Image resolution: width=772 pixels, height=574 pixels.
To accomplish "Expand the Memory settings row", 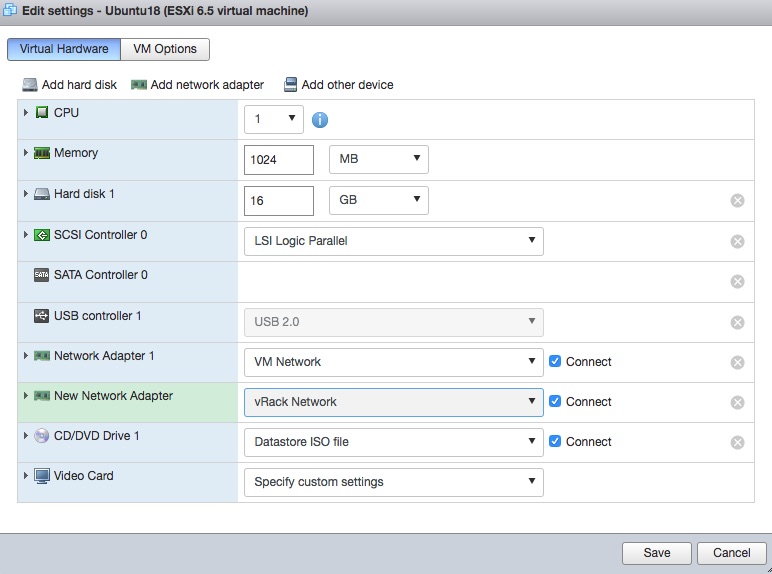I will (26, 153).
